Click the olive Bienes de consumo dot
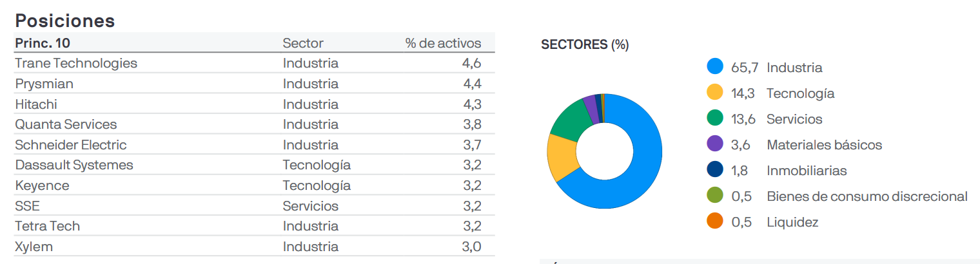 715,196
